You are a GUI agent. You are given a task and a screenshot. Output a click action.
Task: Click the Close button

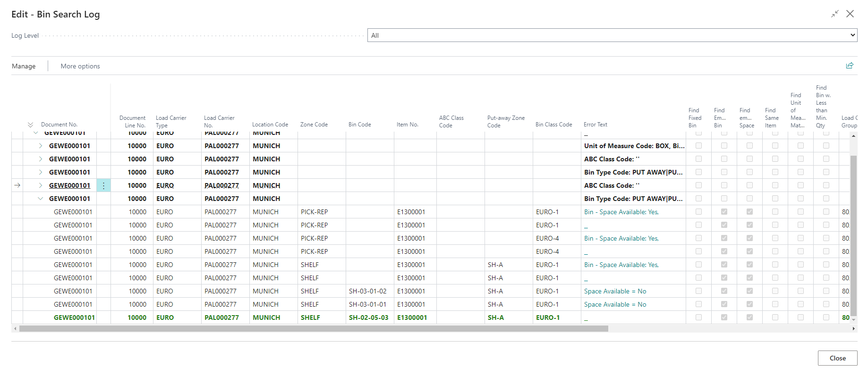coord(837,358)
